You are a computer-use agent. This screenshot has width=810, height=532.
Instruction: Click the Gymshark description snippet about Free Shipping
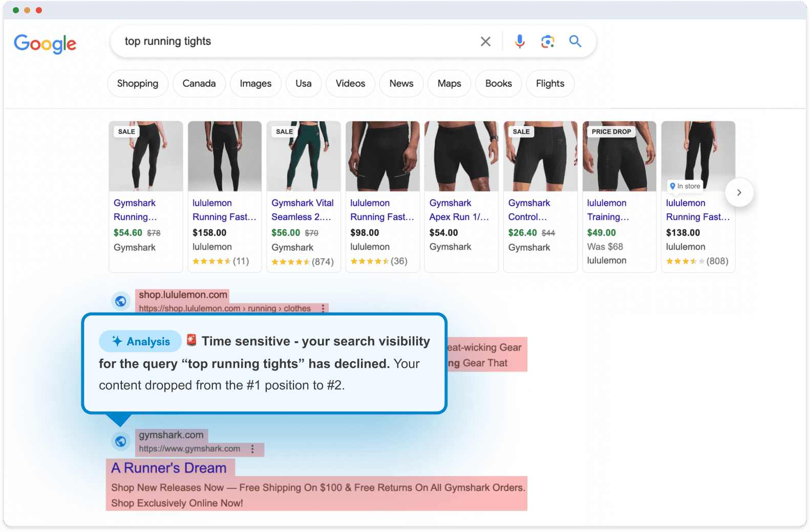coord(318,495)
